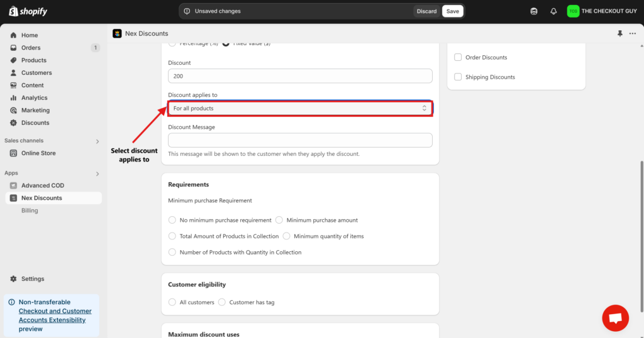Select Customer has tag eligibility

222,302
